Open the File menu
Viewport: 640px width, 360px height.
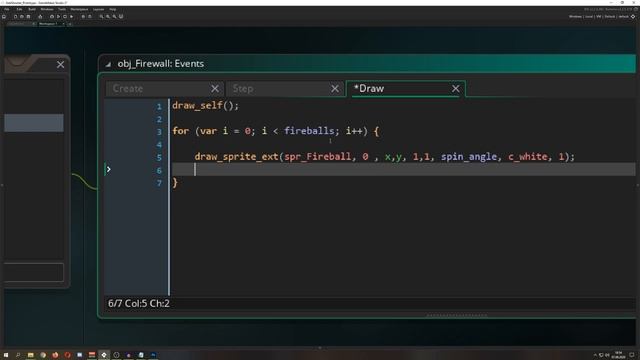[7, 9]
